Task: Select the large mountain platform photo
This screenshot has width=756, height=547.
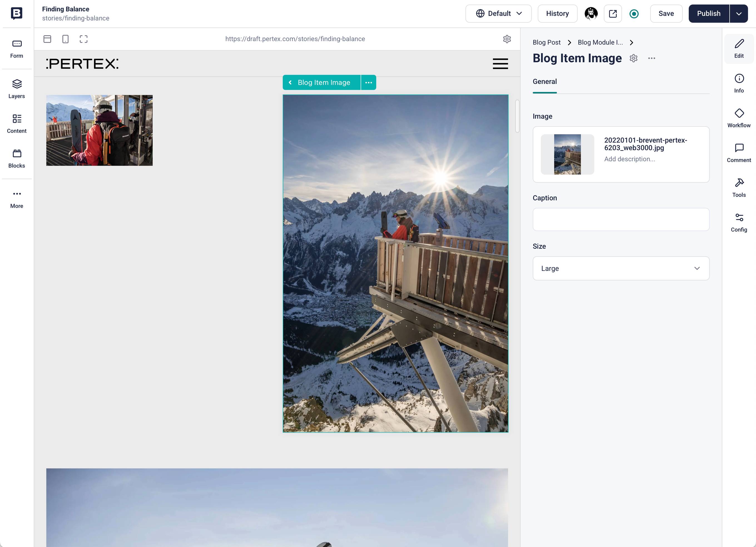Action: click(x=395, y=263)
